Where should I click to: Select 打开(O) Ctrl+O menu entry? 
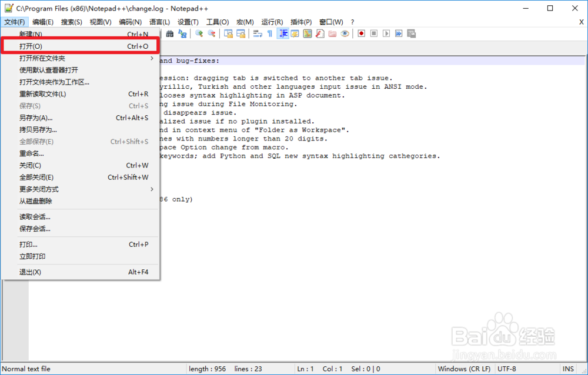tap(80, 46)
